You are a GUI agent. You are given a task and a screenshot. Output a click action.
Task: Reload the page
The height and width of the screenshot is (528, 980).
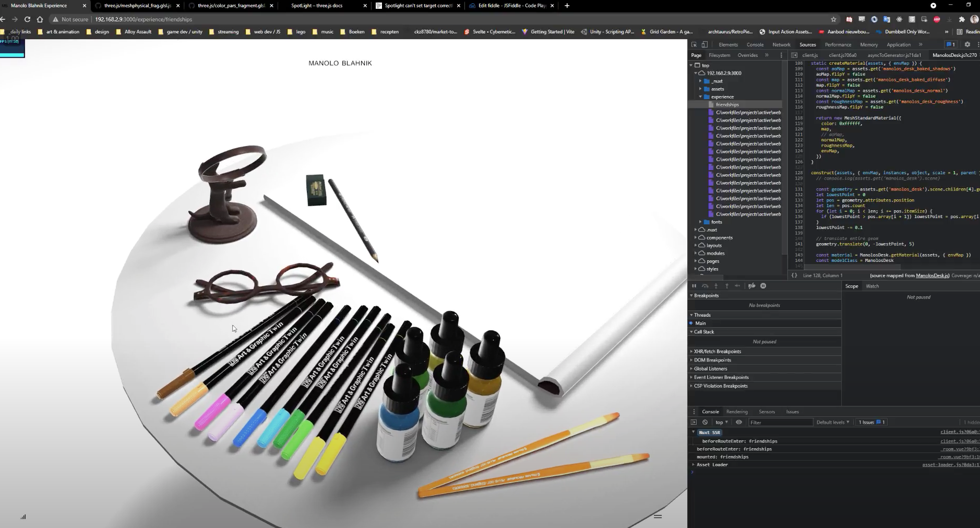(x=27, y=19)
